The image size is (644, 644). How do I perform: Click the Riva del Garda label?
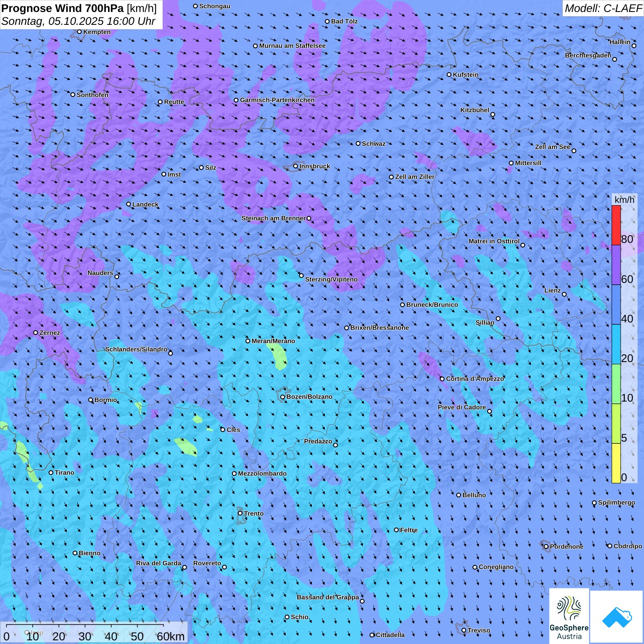pyautogui.click(x=158, y=563)
